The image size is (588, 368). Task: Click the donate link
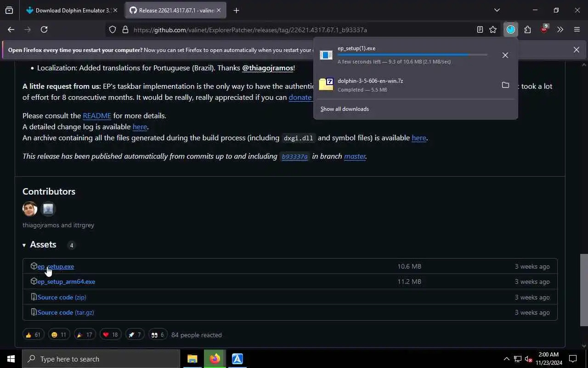pyautogui.click(x=300, y=97)
